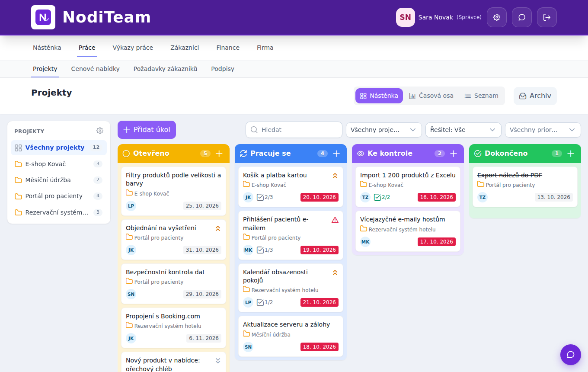Viewport: 588px width, 372px height.
Task: Click 1/2 checklist on Kalendář obsazenosti card
Action: coord(265,302)
